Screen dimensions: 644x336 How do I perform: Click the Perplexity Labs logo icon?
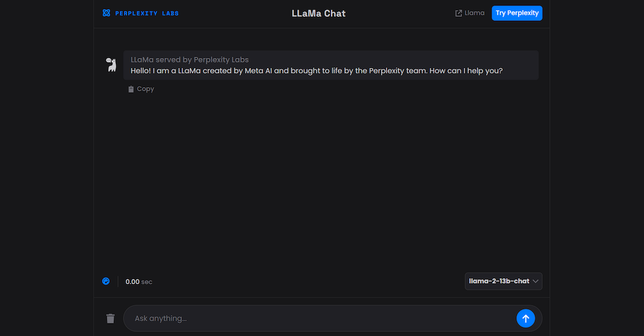pos(106,13)
